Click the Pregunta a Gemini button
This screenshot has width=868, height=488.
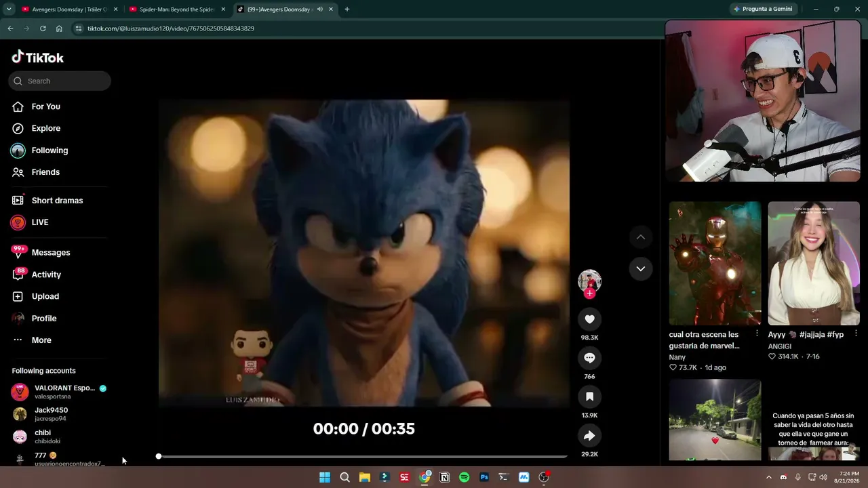(764, 9)
